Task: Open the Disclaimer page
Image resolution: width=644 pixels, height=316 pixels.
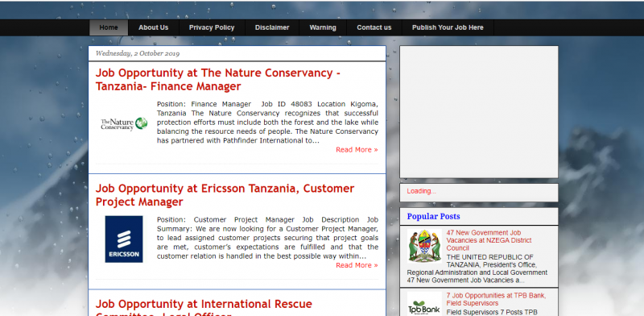Action: (272, 27)
